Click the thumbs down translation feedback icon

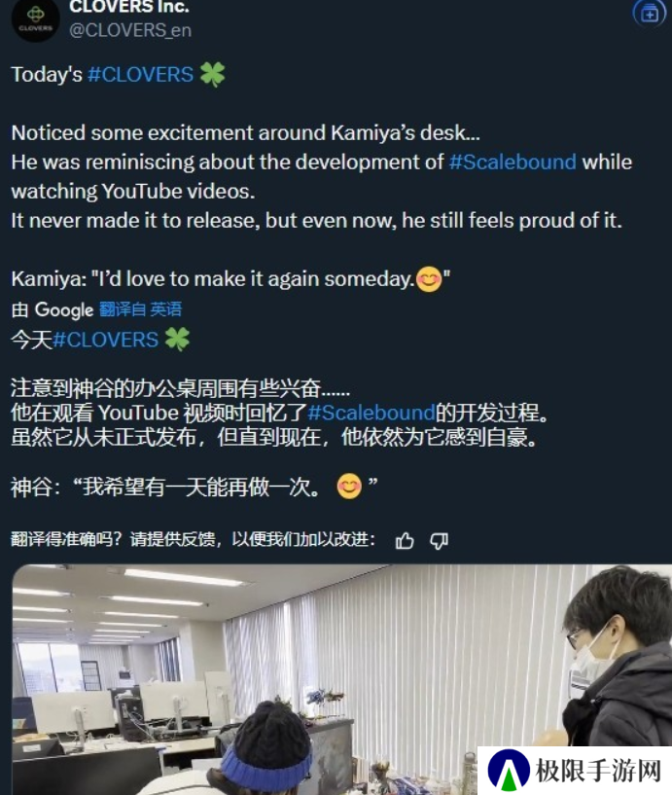pyautogui.click(x=439, y=540)
